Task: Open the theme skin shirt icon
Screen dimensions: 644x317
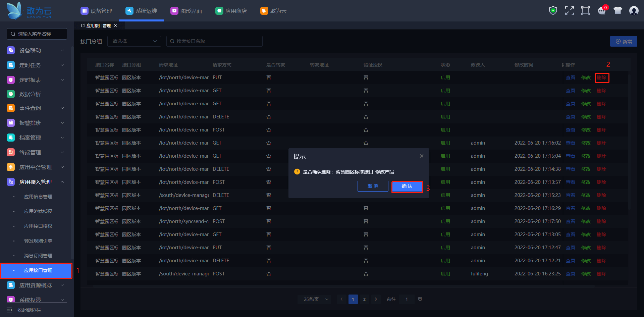Action: tap(618, 11)
